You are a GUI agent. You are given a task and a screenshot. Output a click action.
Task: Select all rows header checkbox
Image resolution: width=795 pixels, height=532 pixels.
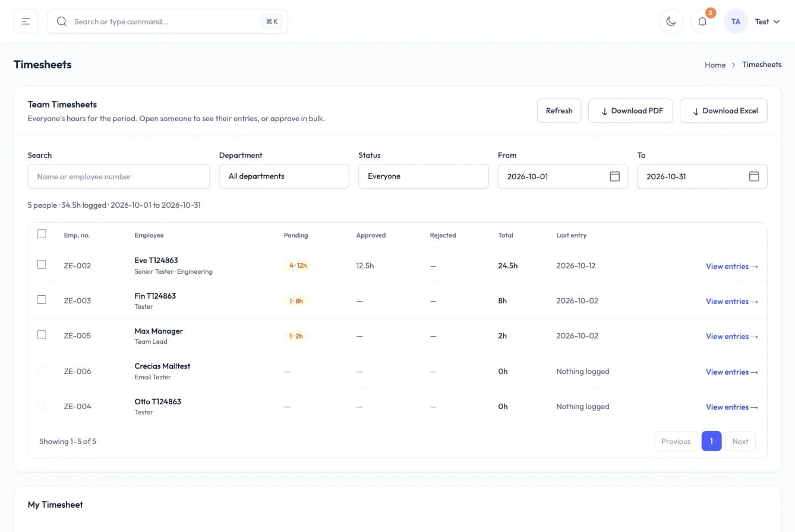[x=42, y=234]
